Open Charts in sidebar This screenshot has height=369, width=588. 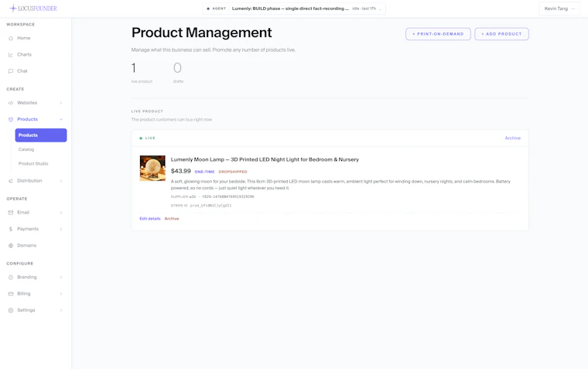coord(25,55)
